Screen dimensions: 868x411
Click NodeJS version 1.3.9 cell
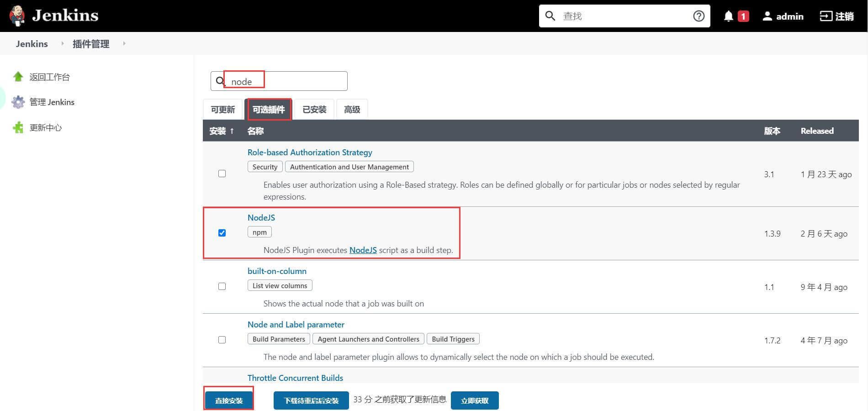point(773,233)
